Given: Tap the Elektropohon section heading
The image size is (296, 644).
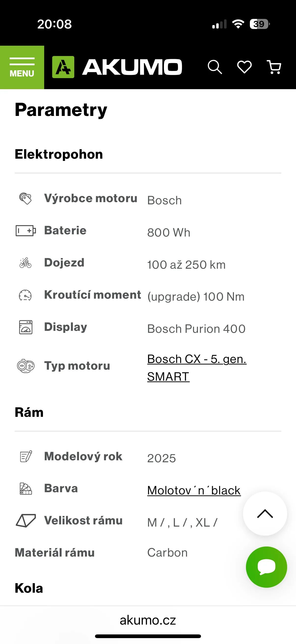Looking at the screenshot, I should tap(59, 154).
